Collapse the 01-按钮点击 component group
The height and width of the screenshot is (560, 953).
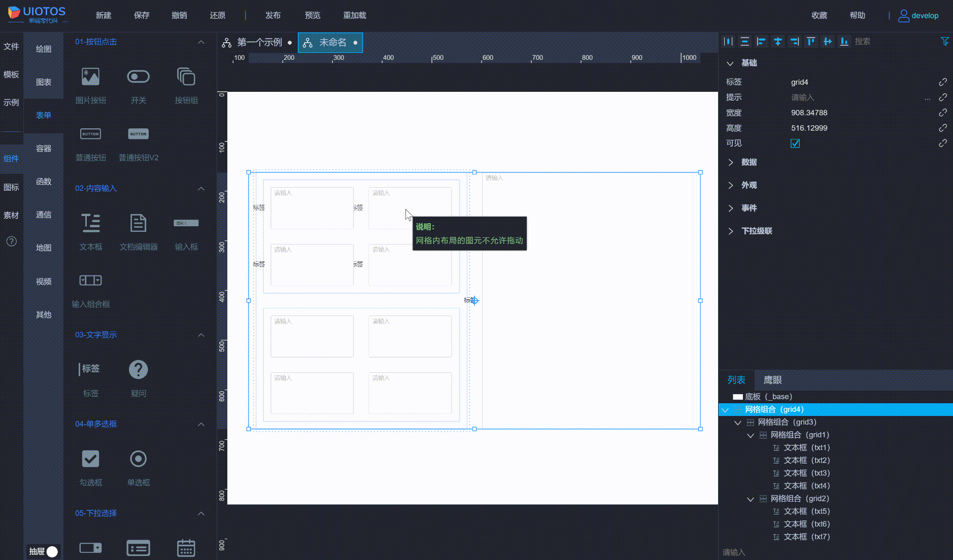201,42
